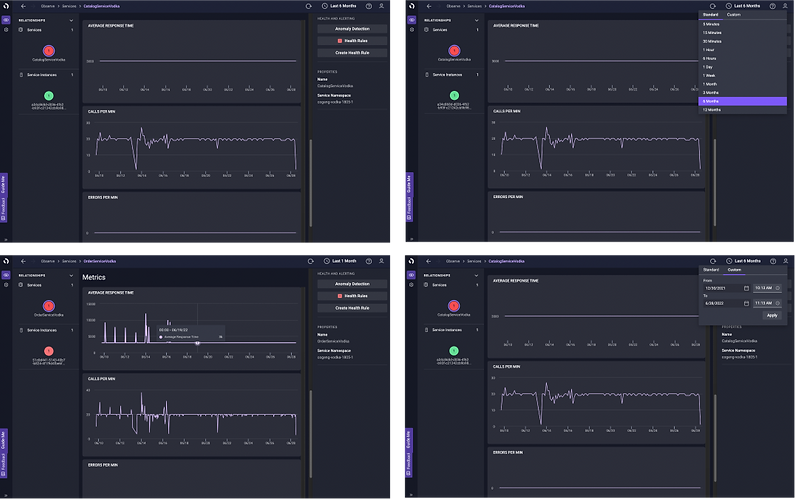Collapse Relationships section in top-left window
The image size is (795, 499).
(71, 20)
